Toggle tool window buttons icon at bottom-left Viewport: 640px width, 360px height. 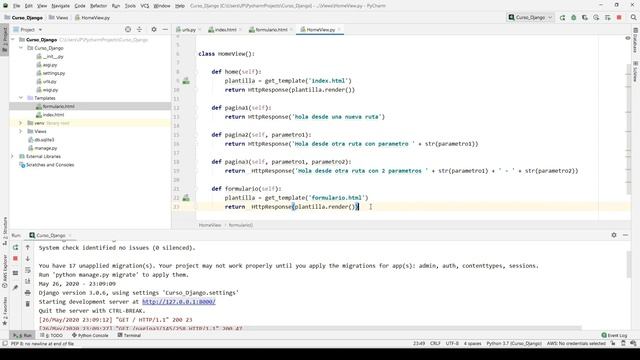[x=4, y=344]
